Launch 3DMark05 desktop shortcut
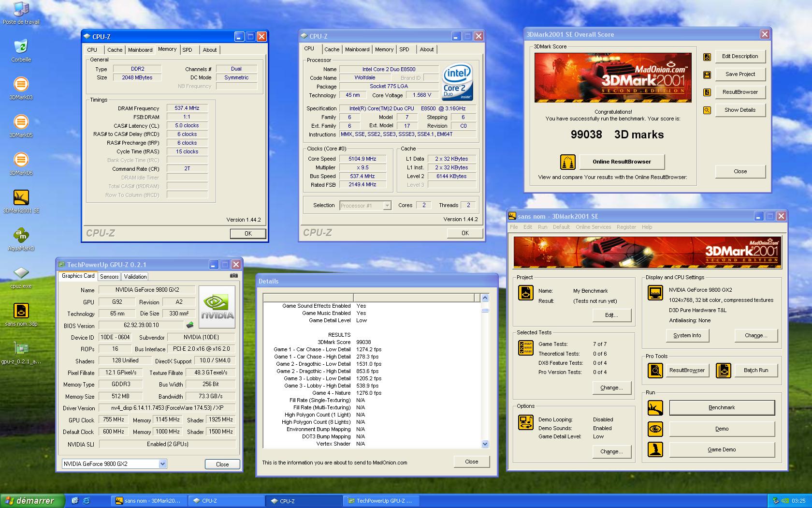812x508 pixels. [21, 126]
